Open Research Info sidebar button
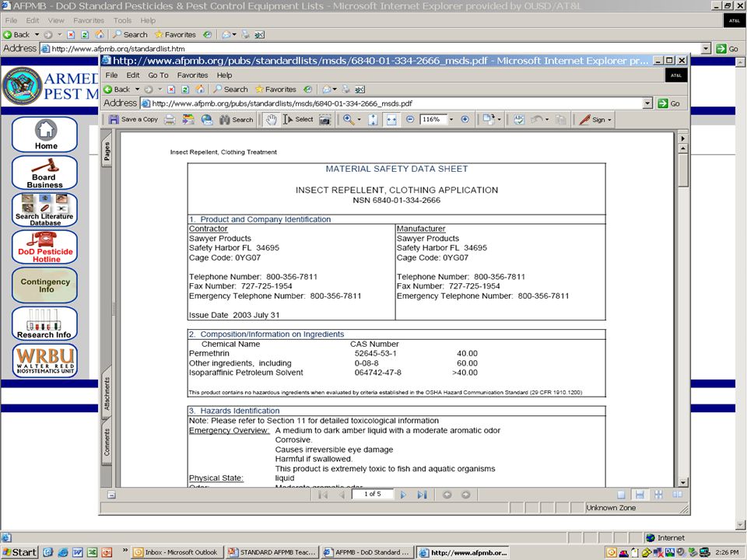Screen dimensions: 747x560 point(45,324)
